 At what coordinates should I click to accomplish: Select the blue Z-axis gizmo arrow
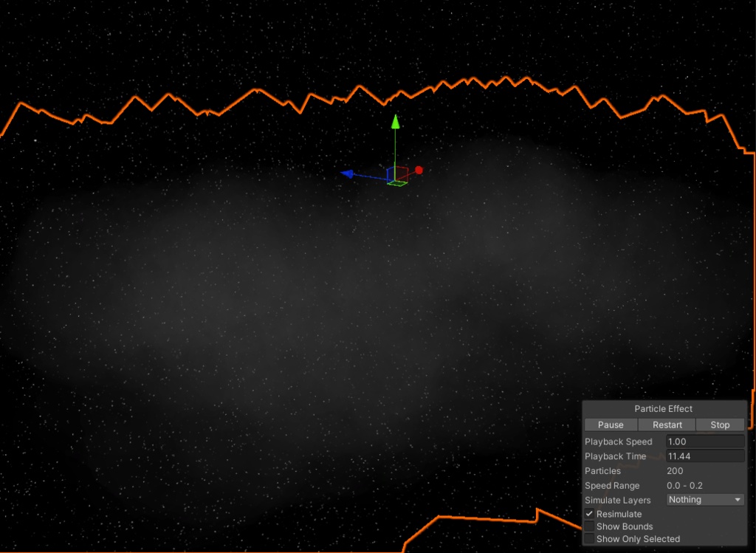click(x=348, y=174)
